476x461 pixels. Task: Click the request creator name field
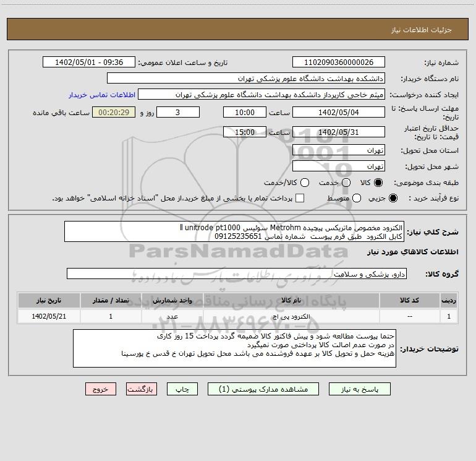coord(261,95)
